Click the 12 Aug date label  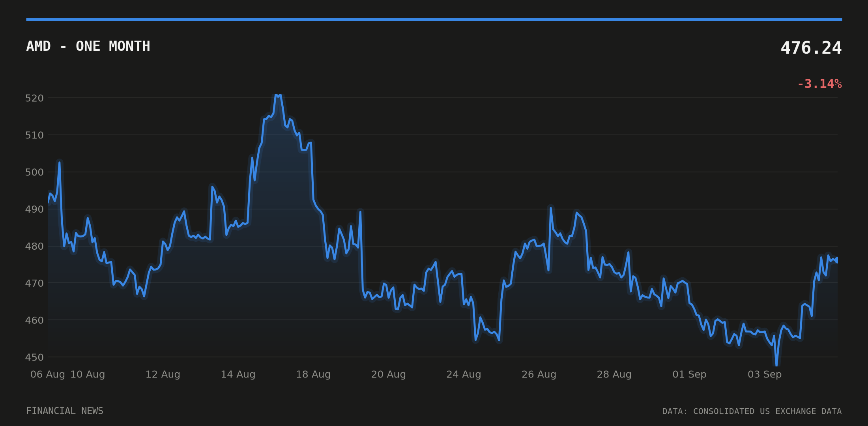(x=163, y=374)
